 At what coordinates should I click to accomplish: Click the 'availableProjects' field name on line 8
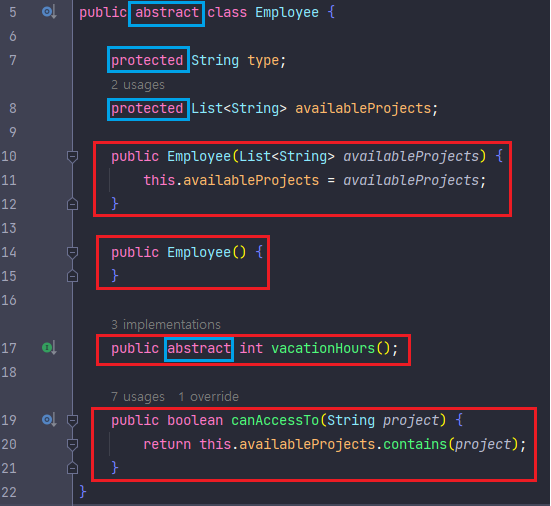point(363,109)
